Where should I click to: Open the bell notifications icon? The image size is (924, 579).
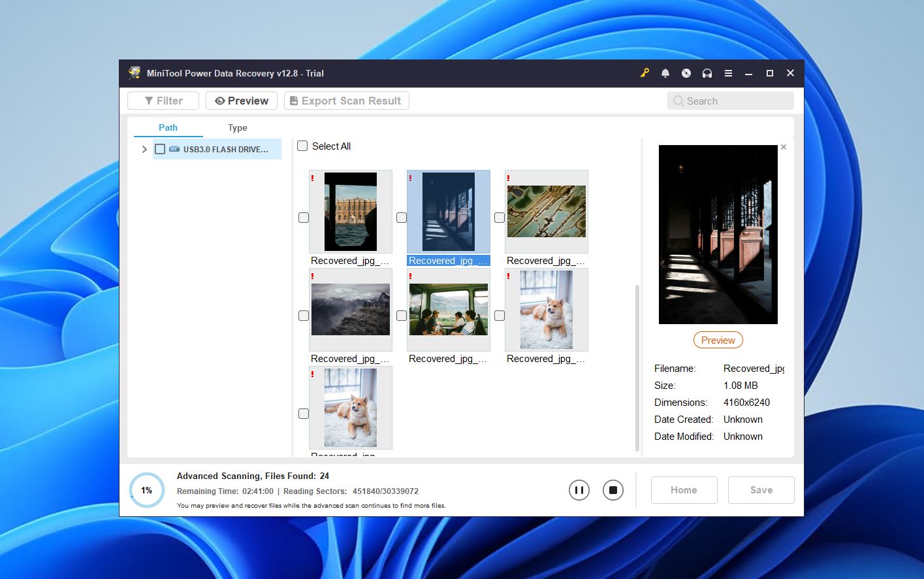(665, 73)
